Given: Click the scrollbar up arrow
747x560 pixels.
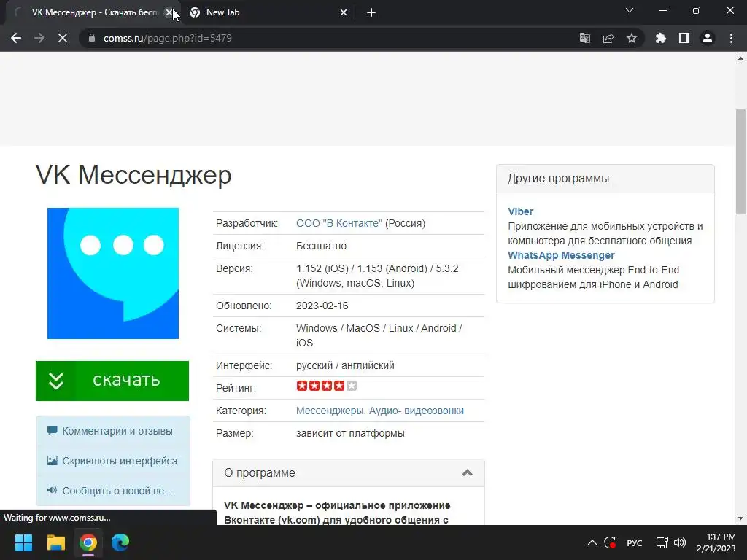Looking at the screenshot, I should (x=741, y=58).
